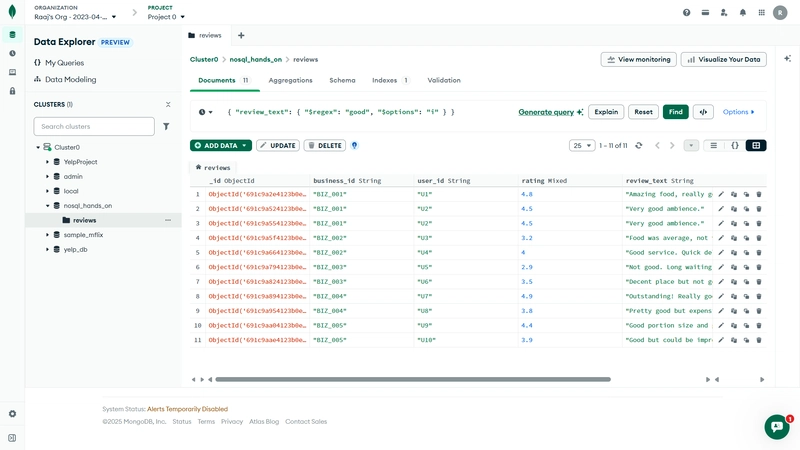This screenshot has height=450, width=800.
Task: Collapse the Cluster0 tree node
Action: (x=38, y=147)
